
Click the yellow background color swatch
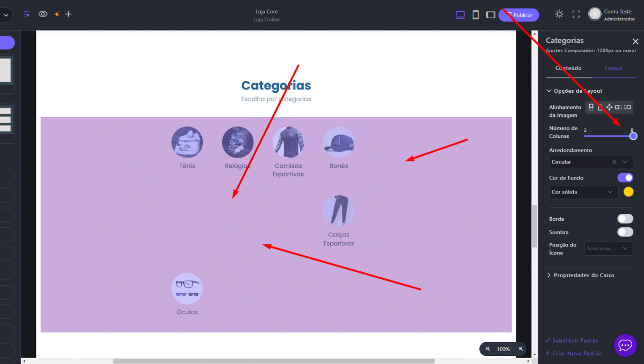point(628,192)
